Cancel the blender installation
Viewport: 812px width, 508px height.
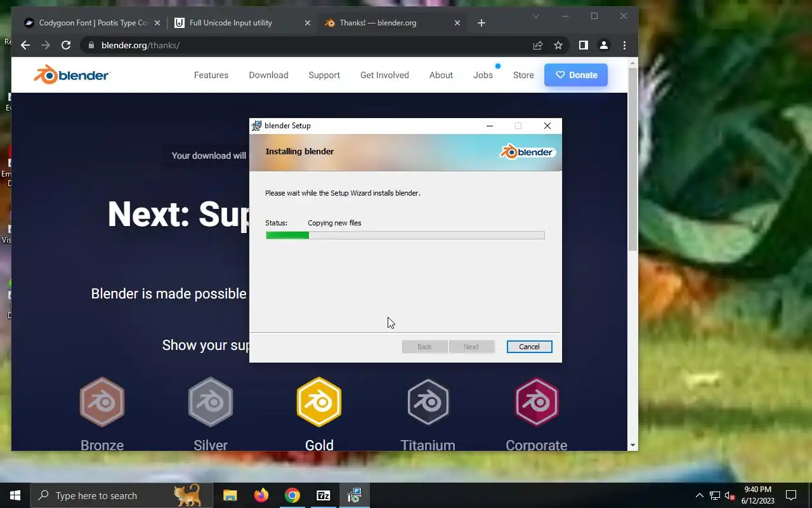point(529,347)
